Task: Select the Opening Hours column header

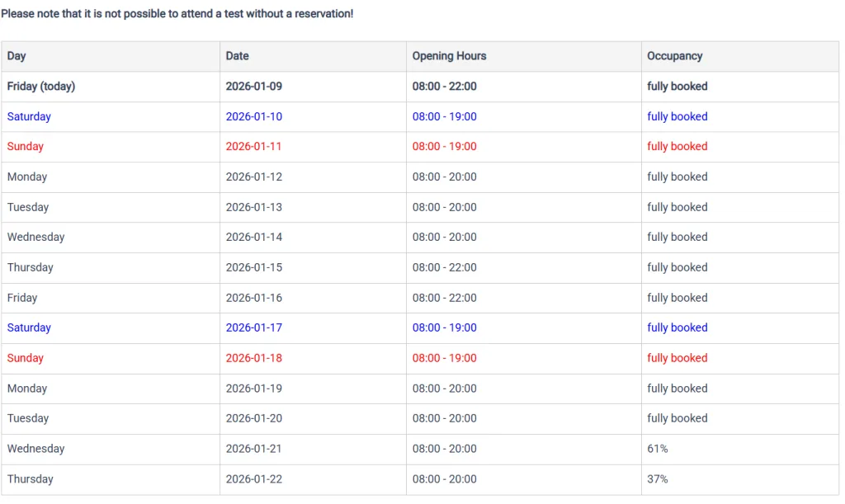Action: (449, 56)
